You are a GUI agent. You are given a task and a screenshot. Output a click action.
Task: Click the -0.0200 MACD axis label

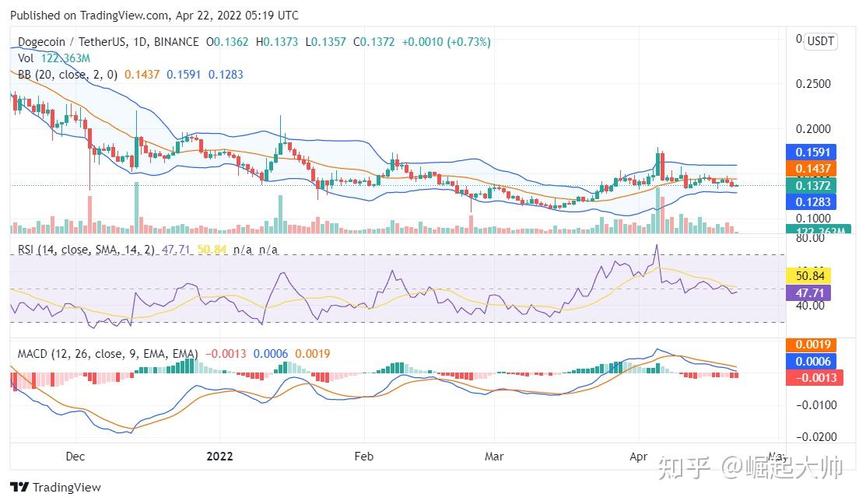click(816, 437)
